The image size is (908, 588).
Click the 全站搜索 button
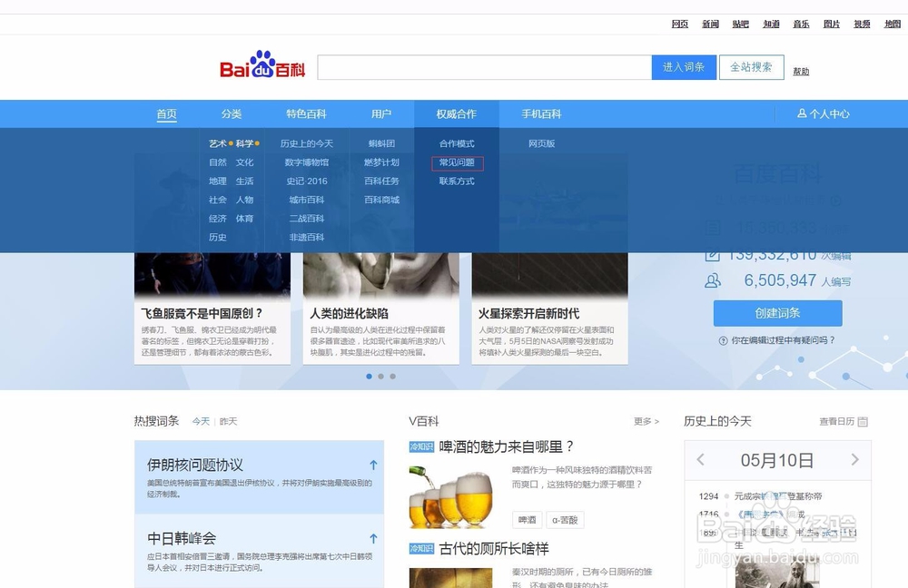point(752,67)
